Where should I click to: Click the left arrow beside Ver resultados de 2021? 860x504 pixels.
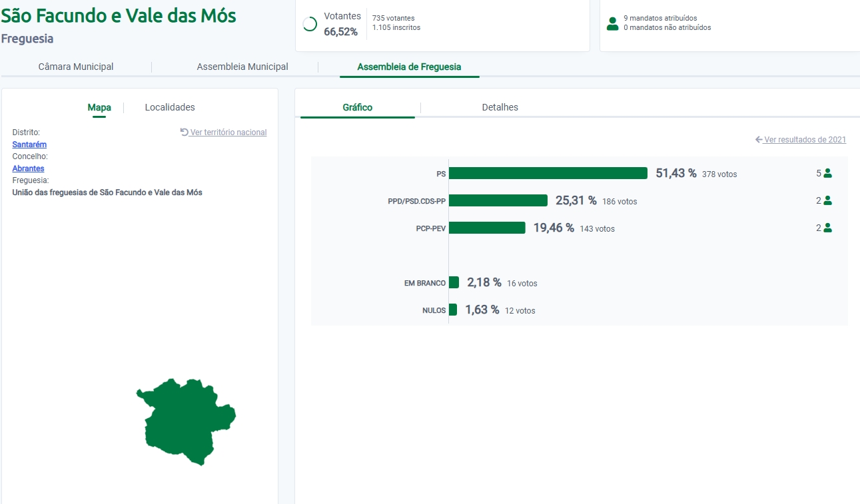point(759,140)
